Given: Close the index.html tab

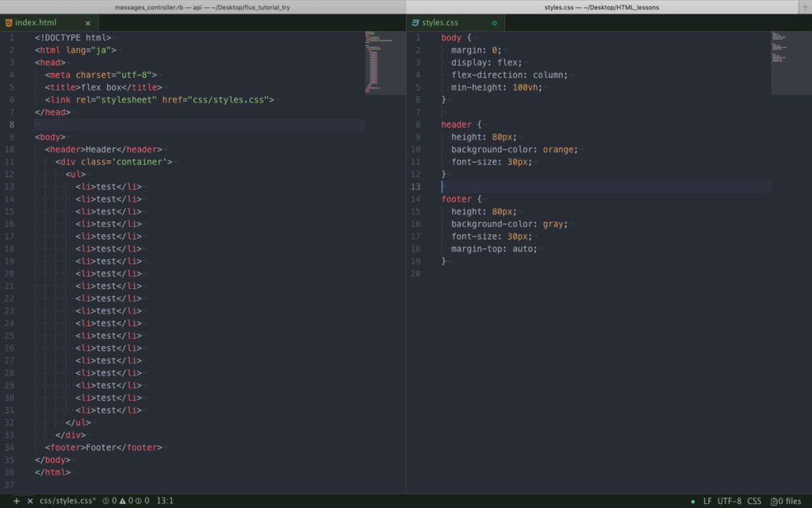Looking at the screenshot, I should 87,23.
